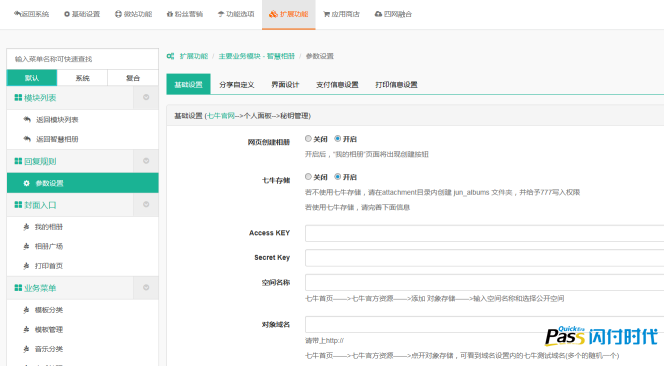Click the breadcrumb module icon before 扩展功能
Screen dimensions: 664x366
coord(170,56)
